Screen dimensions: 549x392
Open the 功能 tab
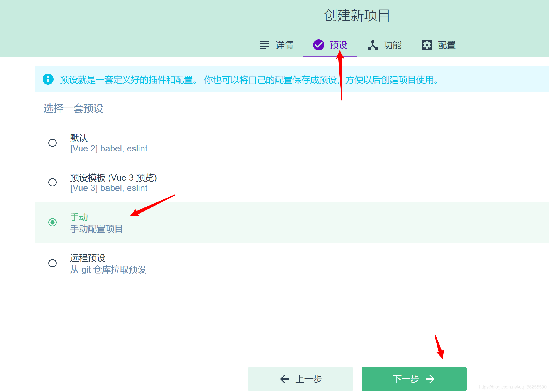click(392, 45)
